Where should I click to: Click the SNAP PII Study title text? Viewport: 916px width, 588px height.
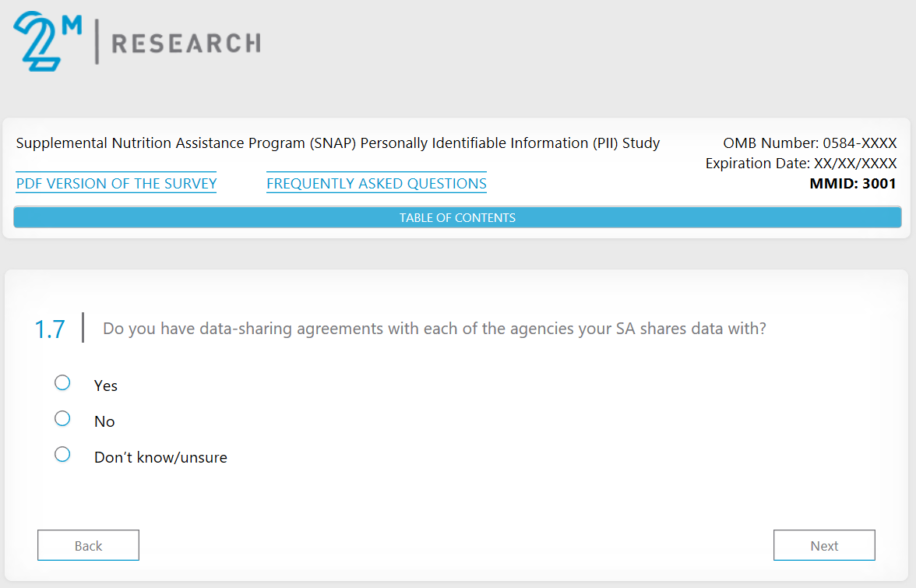point(338,143)
